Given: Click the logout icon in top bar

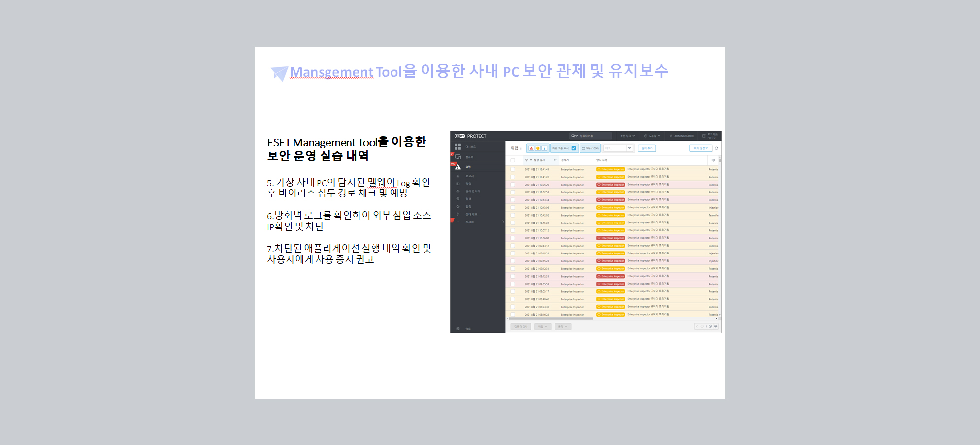Looking at the screenshot, I should coord(704,136).
